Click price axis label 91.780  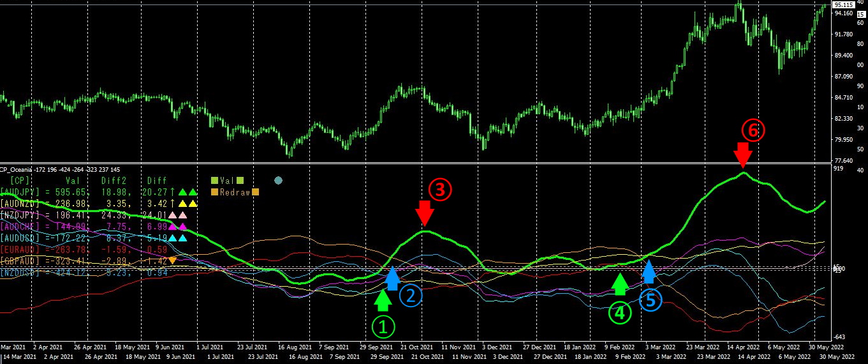click(x=843, y=34)
